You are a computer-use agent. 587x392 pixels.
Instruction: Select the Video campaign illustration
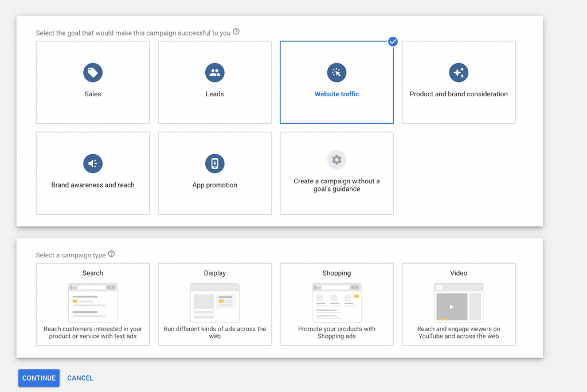459,303
